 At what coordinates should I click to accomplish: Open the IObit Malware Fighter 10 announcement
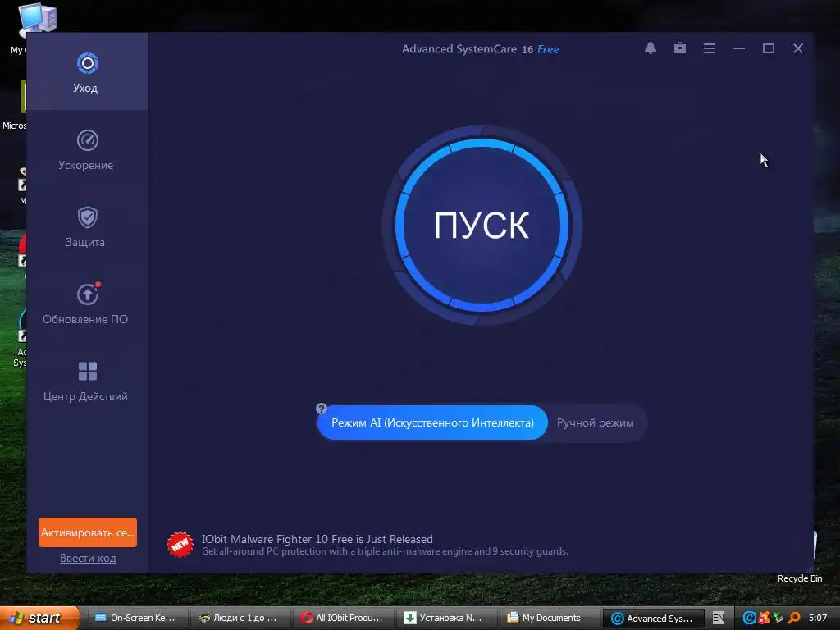(x=384, y=545)
